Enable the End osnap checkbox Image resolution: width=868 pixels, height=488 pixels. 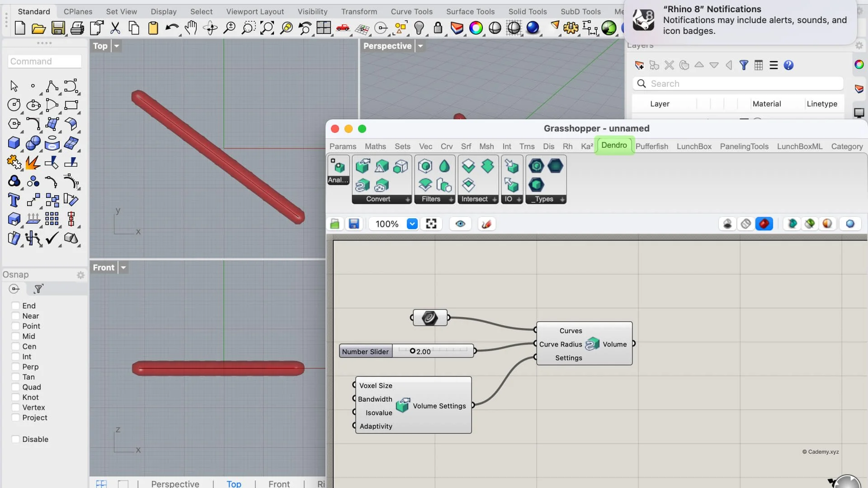tap(16, 306)
